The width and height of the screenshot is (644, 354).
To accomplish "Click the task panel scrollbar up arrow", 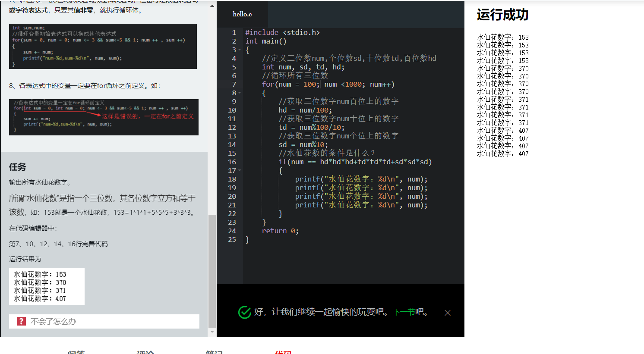I will [x=212, y=6].
